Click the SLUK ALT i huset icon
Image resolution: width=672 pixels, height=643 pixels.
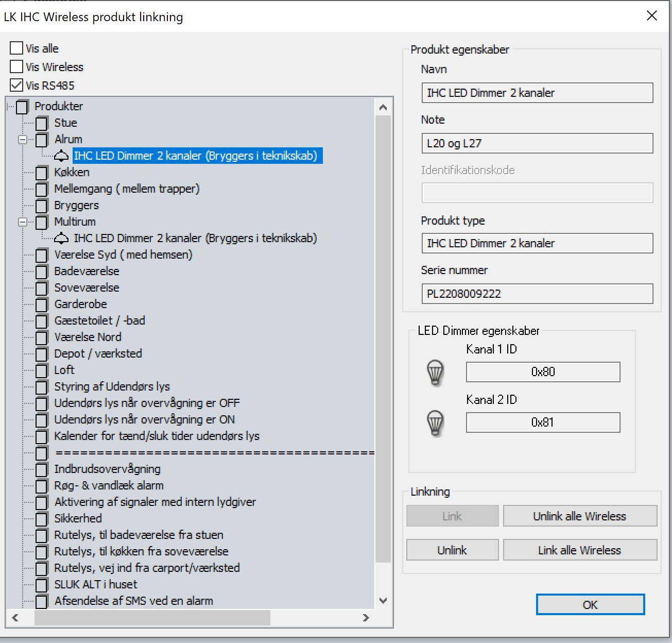[x=42, y=585]
